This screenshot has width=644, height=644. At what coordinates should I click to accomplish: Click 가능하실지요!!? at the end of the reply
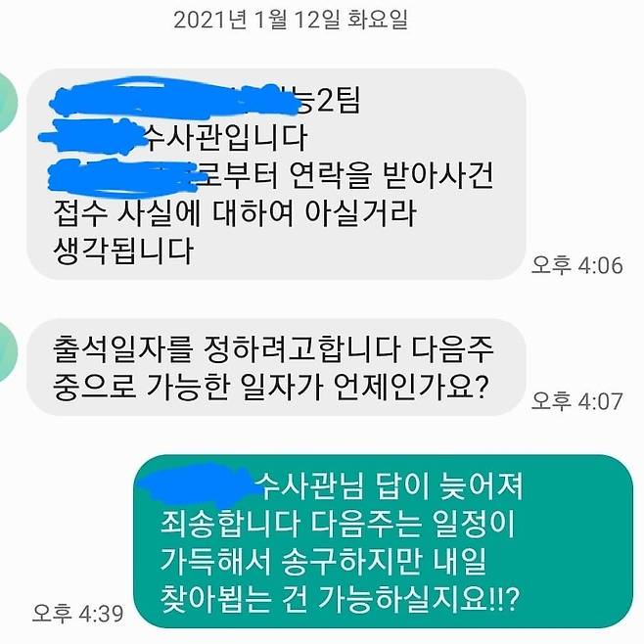tap(419, 599)
